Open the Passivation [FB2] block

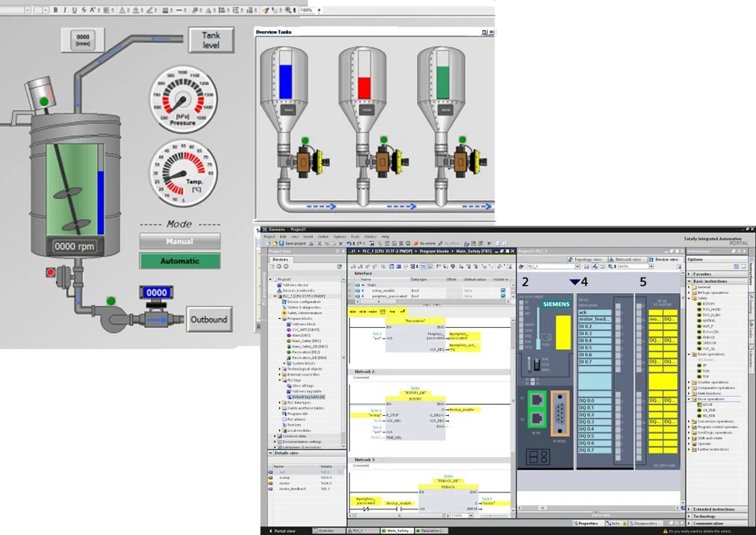pos(303,352)
